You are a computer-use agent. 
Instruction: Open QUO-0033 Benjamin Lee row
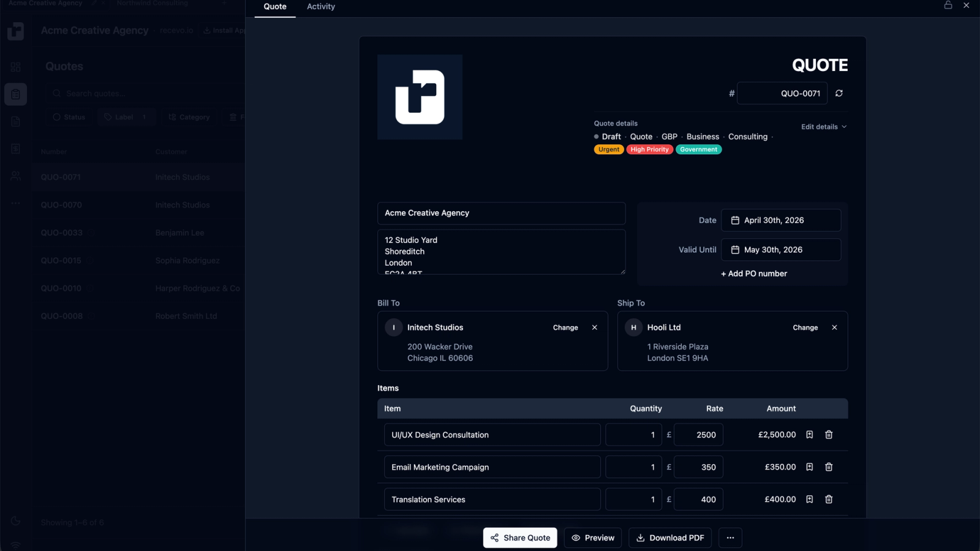point(139,233)
